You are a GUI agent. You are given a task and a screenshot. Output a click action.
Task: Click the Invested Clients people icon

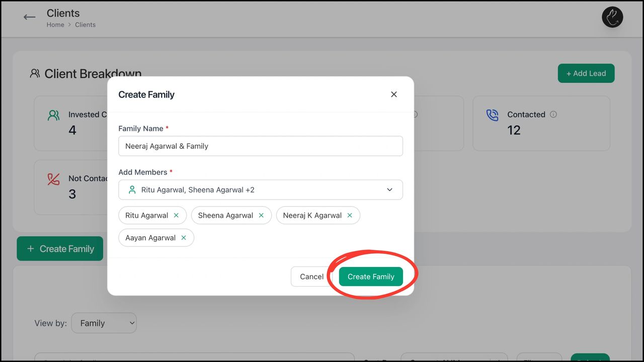point(53,115)
